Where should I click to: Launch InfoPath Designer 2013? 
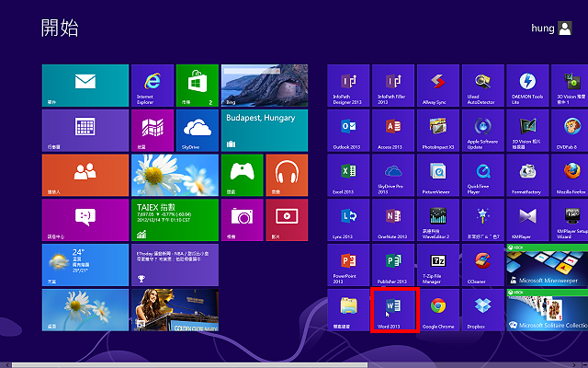tap(348, 86)
